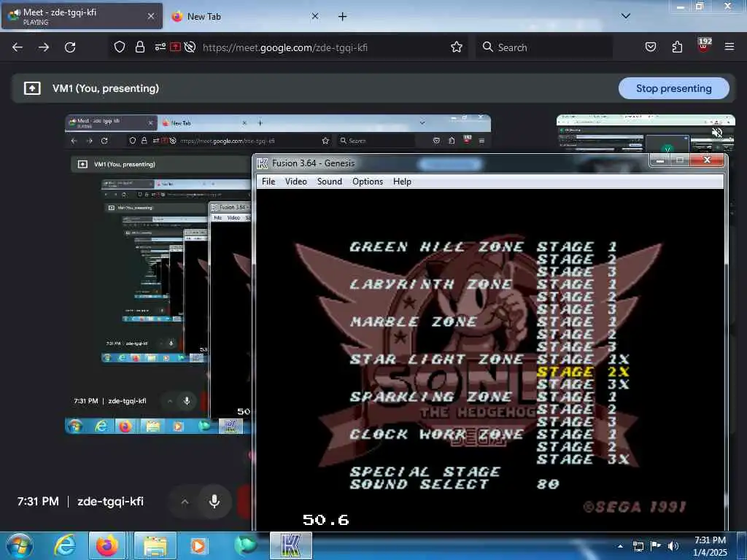This screenshot has width=747, height=560.
Task: Reload the Meet page
Action: coord(70,47)
